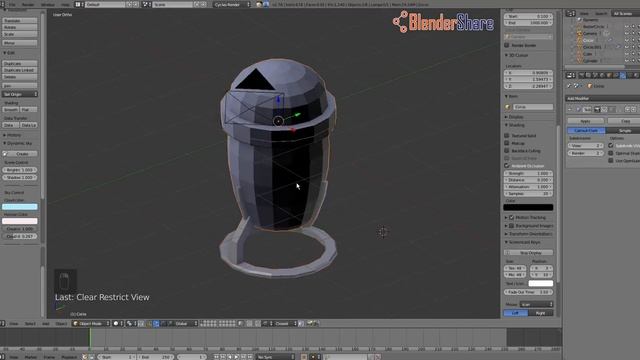Click the Scale tool button

[20, 34]
